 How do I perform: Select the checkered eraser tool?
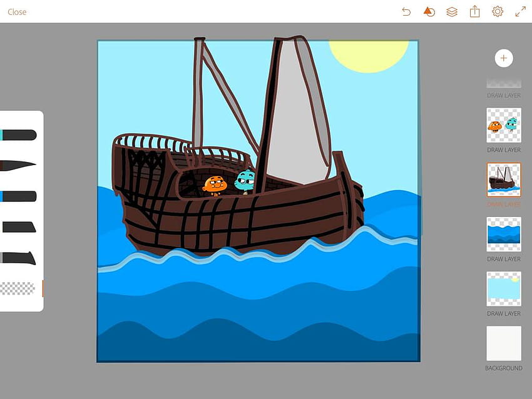pyautogui.click(x=18, y=288)
